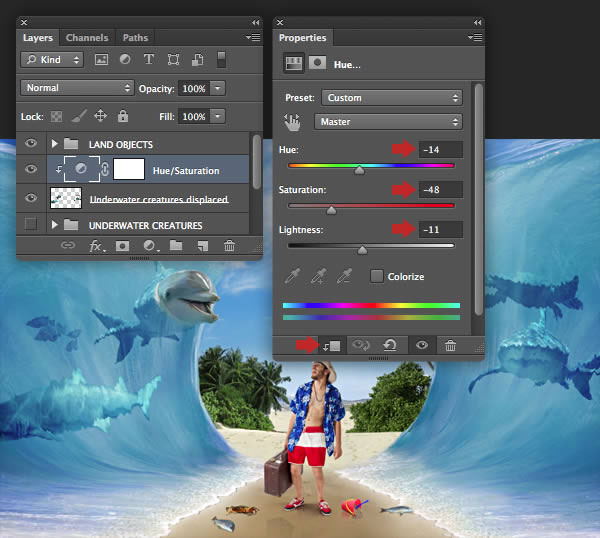Activate on-image adjustment hand tool

[292, 122]
